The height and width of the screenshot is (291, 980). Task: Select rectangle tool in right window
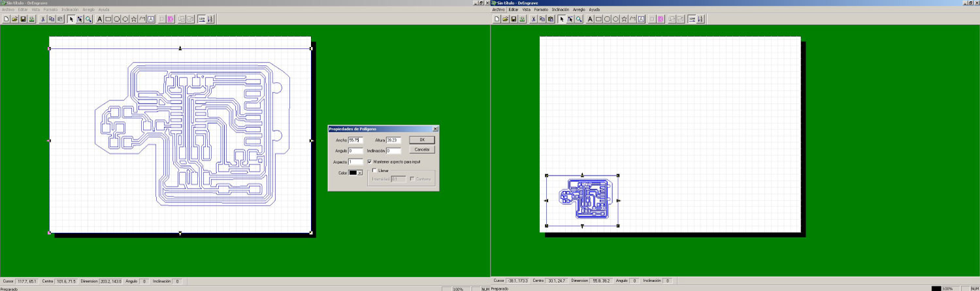pos(598,19)
